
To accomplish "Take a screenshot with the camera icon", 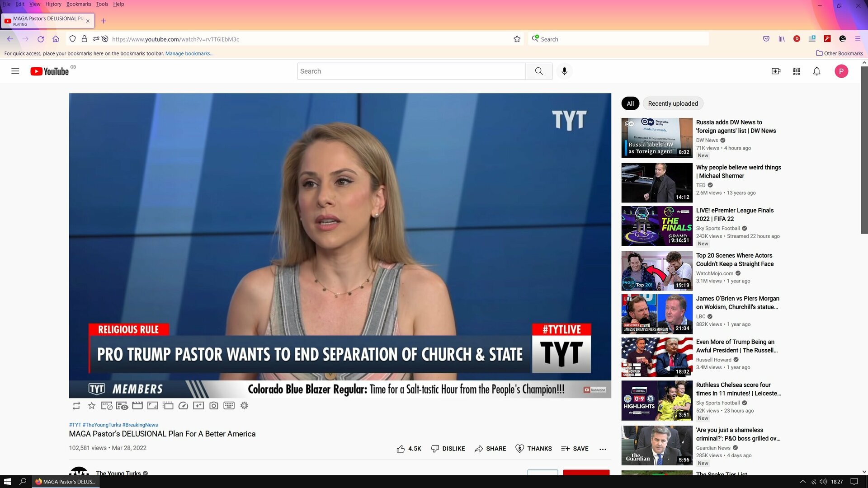I will tap(214, 406).
